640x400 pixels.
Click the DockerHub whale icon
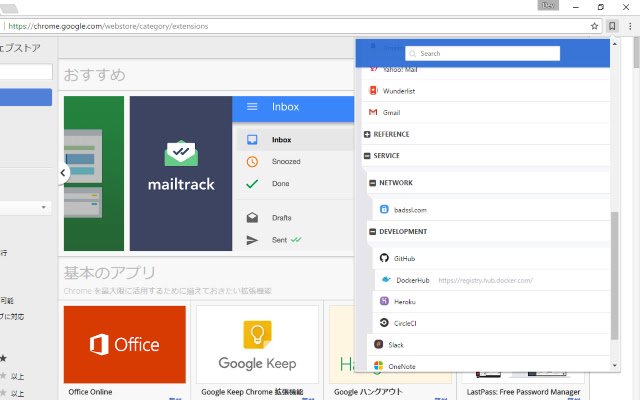pyautogui.click(x=386, y=280)
